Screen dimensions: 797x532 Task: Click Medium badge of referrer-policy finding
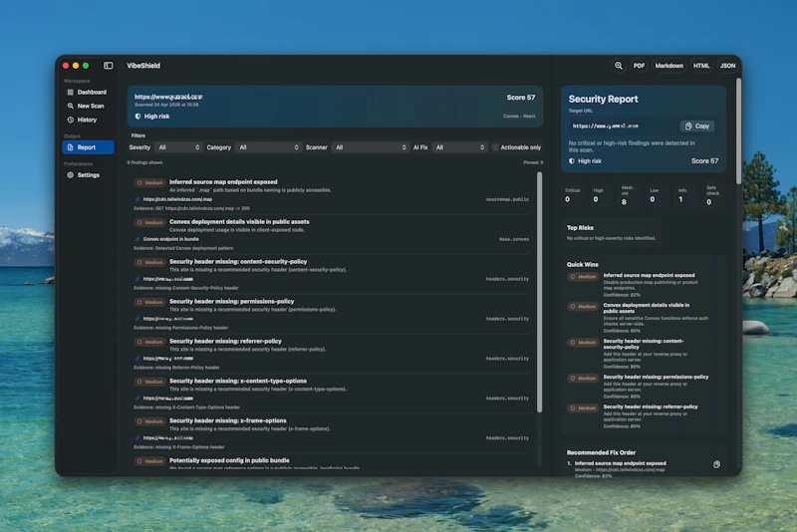(x=150, y=342)
